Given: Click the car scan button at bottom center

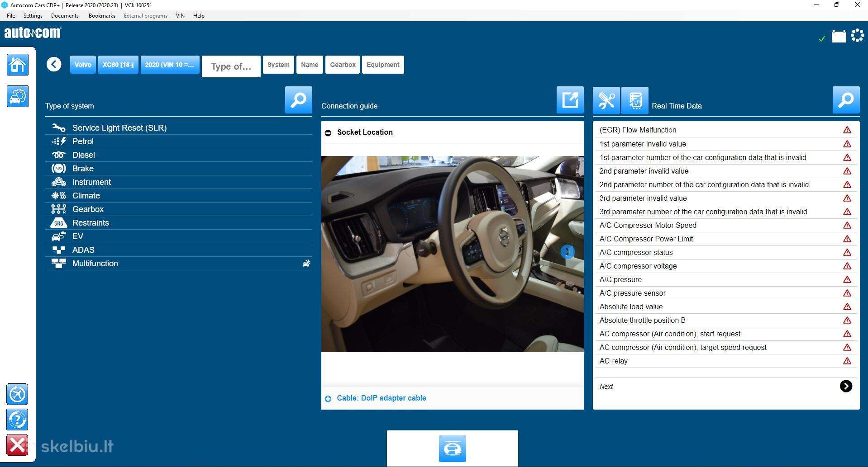Looking at the screenshot, I should 453,448.
